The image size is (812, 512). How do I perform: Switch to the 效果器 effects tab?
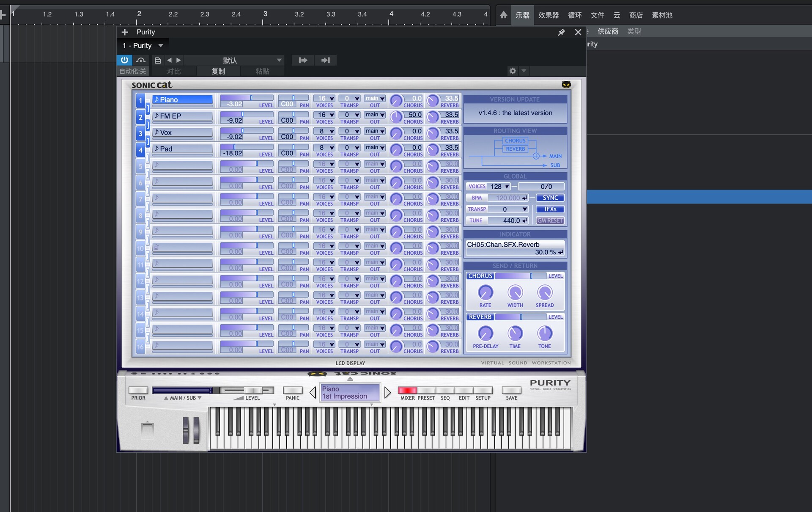549,15
